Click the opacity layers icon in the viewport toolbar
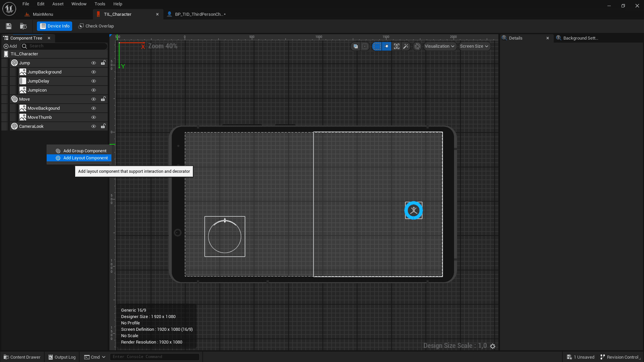Screen dimensions: 644x362 tap(356, 46)
